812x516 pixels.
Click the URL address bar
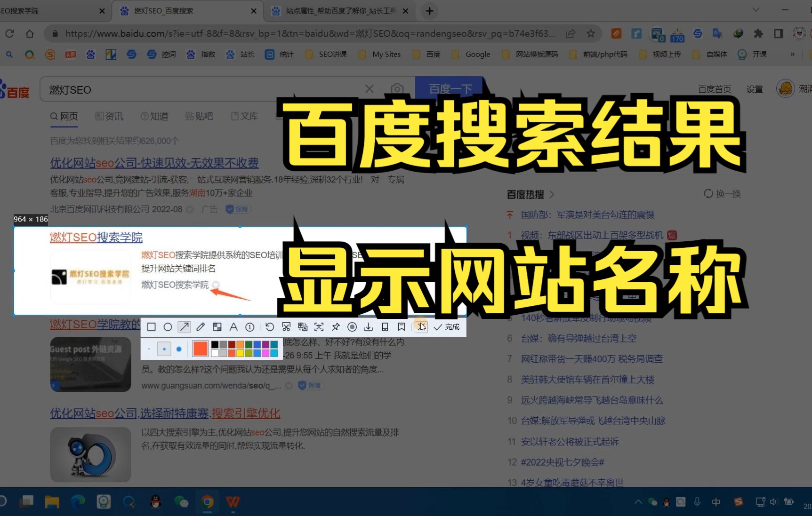(311, 33)
